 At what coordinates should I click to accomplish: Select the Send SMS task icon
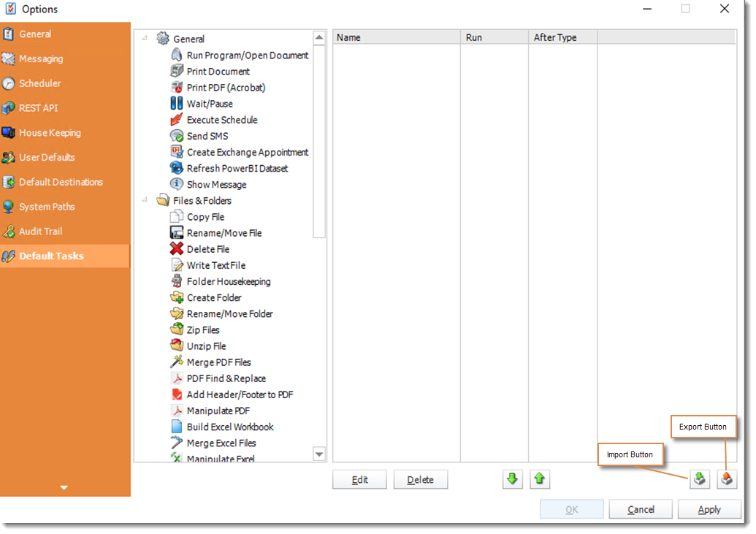(x=176, y=136)
